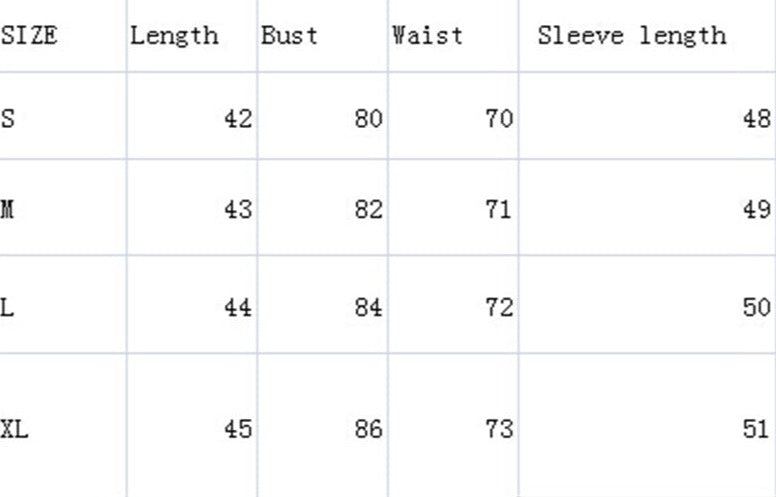Click Waist value 70 cell
Screen dimensions: 776x497
point(498,119)
